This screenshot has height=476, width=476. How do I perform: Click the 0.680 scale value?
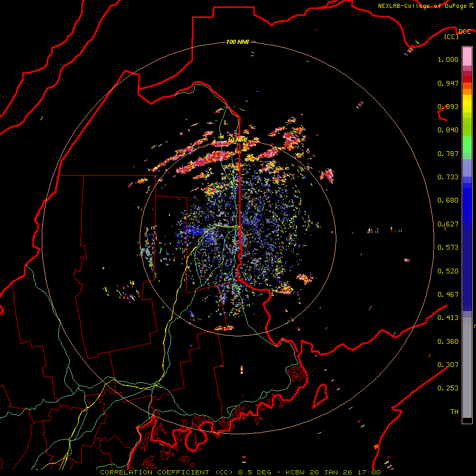tap(448, 200)
